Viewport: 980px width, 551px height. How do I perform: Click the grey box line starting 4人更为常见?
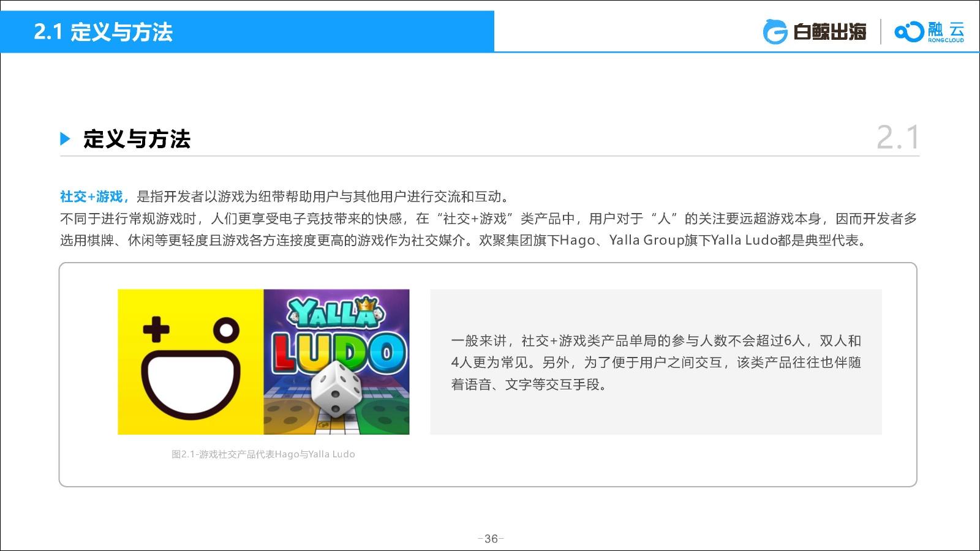click(656, 362)
